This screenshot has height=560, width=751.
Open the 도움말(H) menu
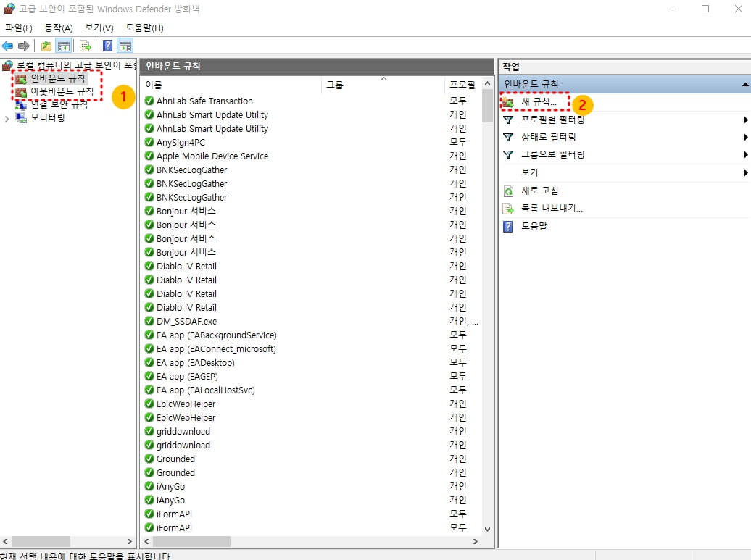(x=144, y=28)
